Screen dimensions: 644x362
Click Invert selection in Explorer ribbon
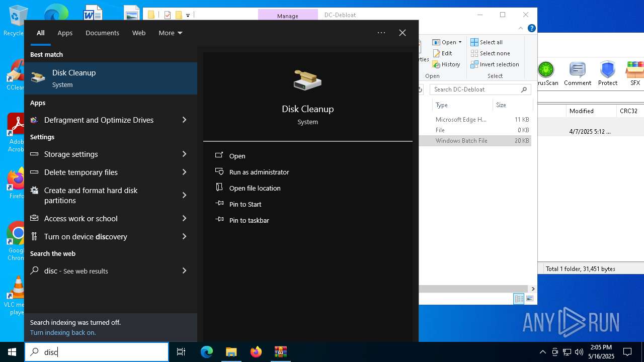click(495, 64)
